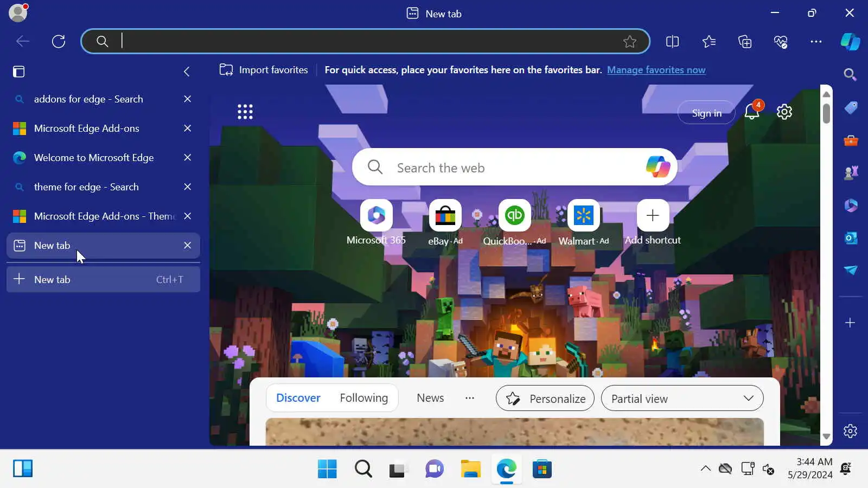Open sidebar Microsoft 365 icon
Screen dimensions: 868x488
coord(851,206)
